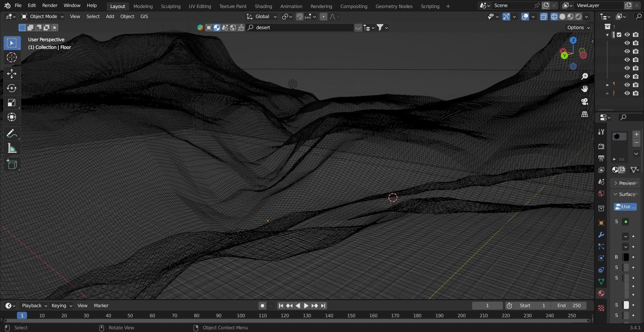Open the World properties tab
This screenshot has width=644, height=332.
(601, 194)
